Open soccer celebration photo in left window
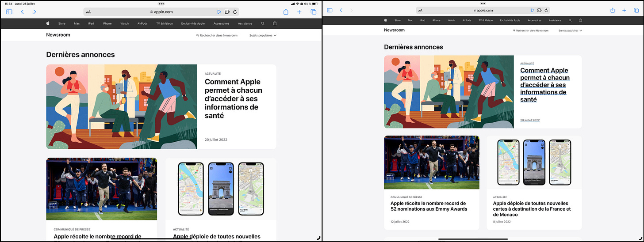 coord(102,189)
